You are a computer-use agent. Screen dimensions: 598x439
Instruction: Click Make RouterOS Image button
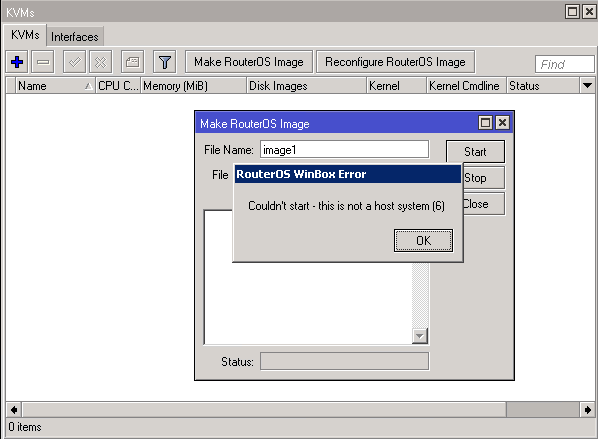click(249, 62)
